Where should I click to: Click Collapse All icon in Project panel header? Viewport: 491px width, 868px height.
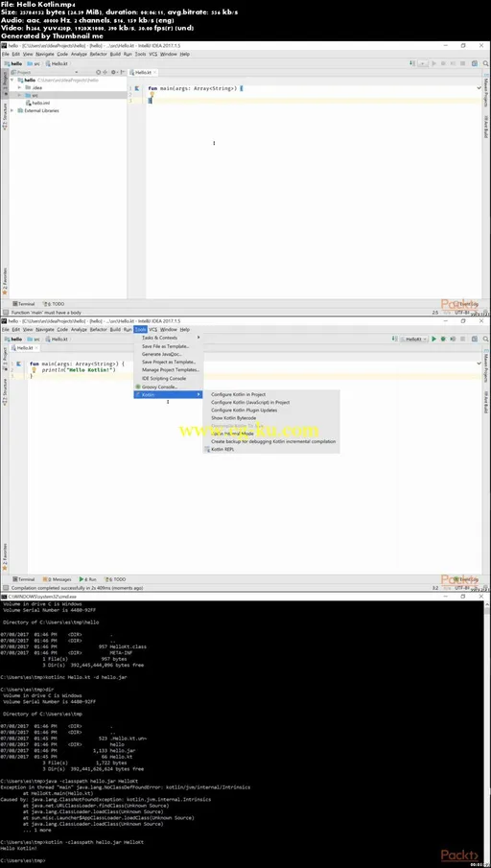(105, 72)
